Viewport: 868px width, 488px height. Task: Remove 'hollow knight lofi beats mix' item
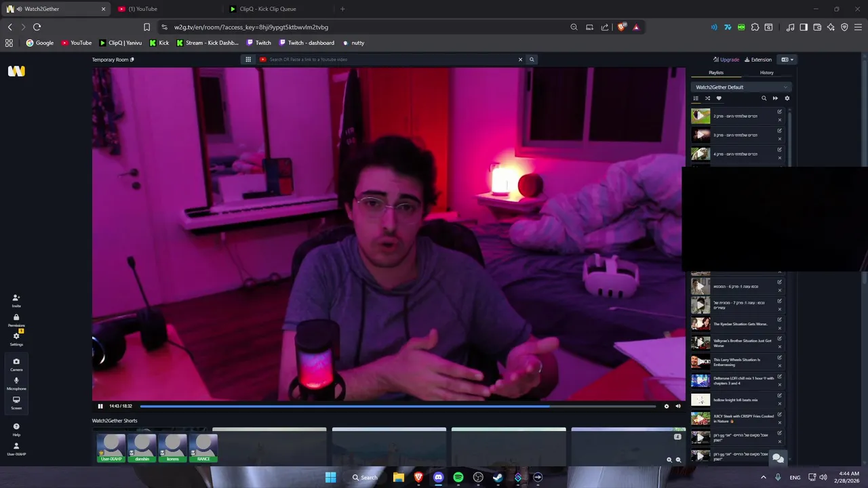point(779,404)
